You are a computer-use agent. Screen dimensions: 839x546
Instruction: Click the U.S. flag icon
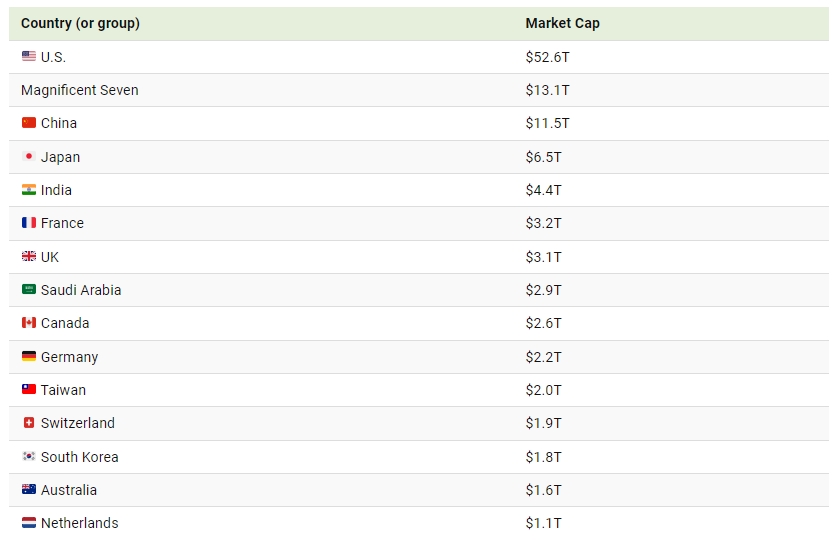point(29,57)
